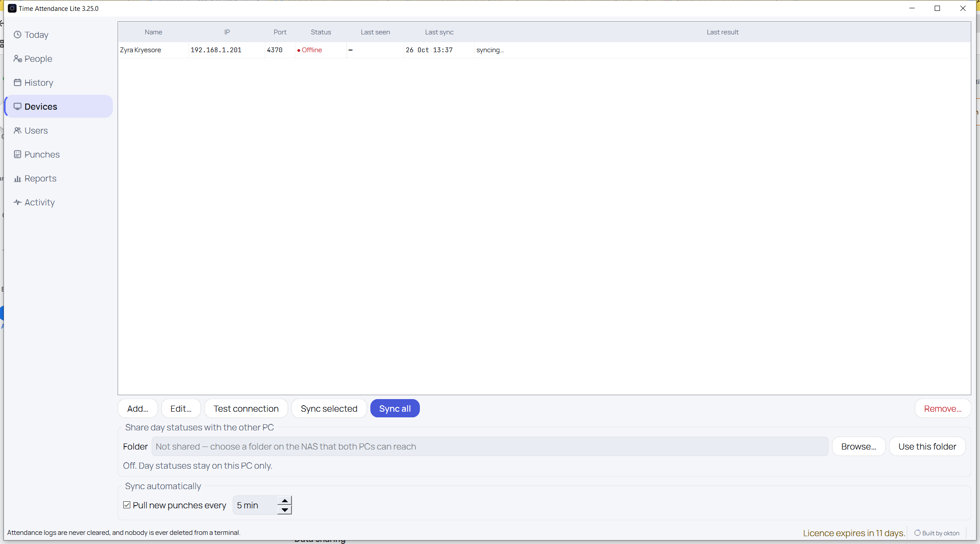Click the Today clock icon in sidebar
980x544 pixels.
[x=17, y=35]
